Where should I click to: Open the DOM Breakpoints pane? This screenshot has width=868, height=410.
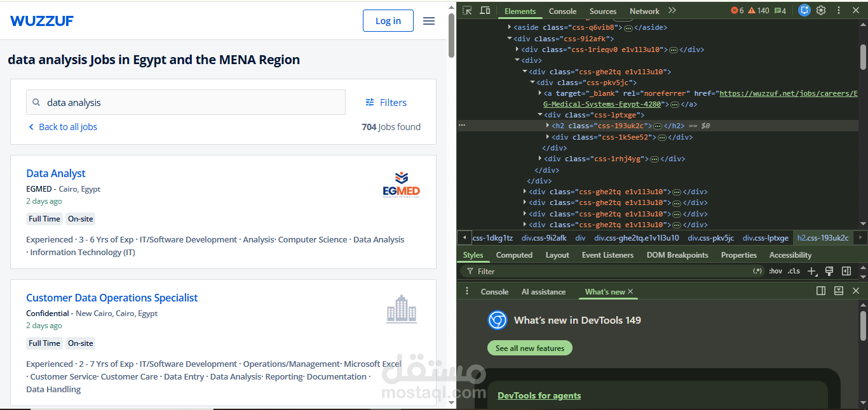coord(677,255)
